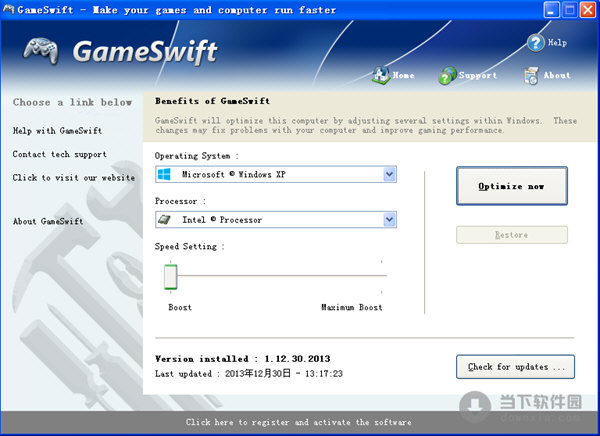Click Check for updates button
The width and height of the screenshot is (600, 436).
[515, 367]
